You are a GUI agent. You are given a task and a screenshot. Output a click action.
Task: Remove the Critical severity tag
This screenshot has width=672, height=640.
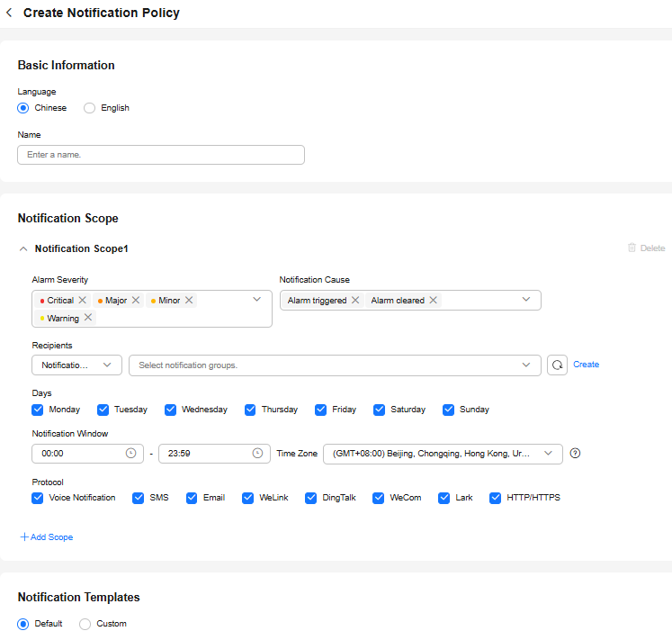[83, 301]
